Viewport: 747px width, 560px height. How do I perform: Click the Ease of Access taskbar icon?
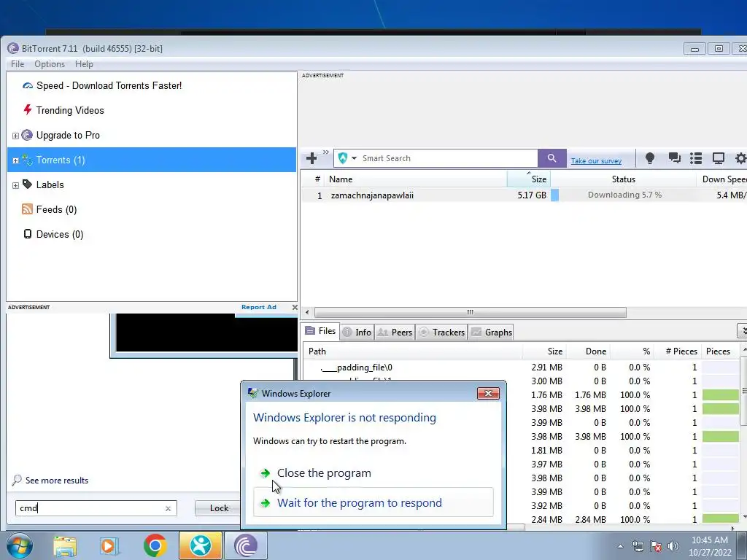click(x=200, y=545)
